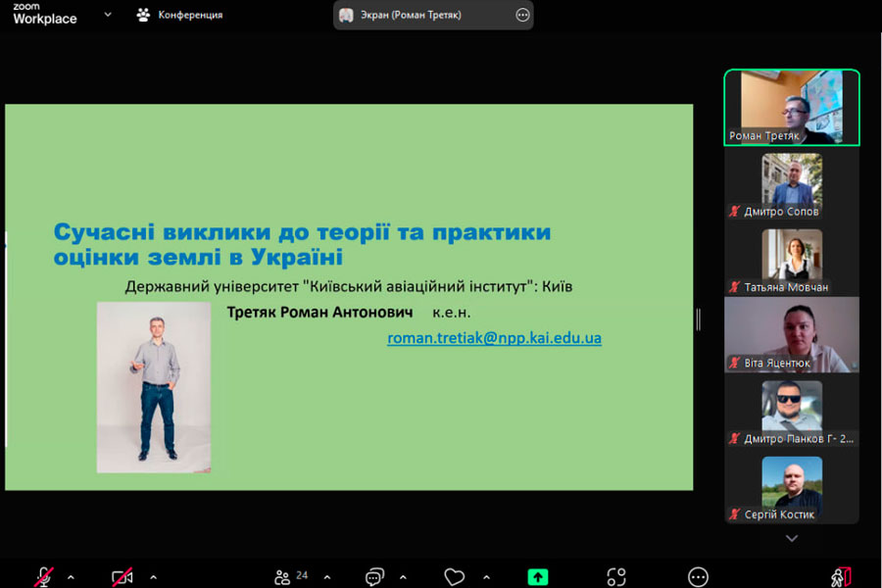
Task: Open participants list showing 24
Action: (x=291, y=577)
